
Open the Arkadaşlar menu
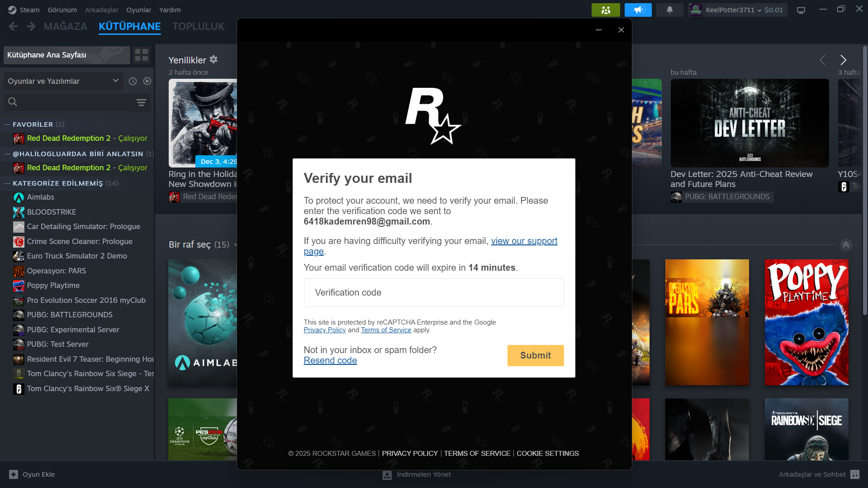[102, 10]
